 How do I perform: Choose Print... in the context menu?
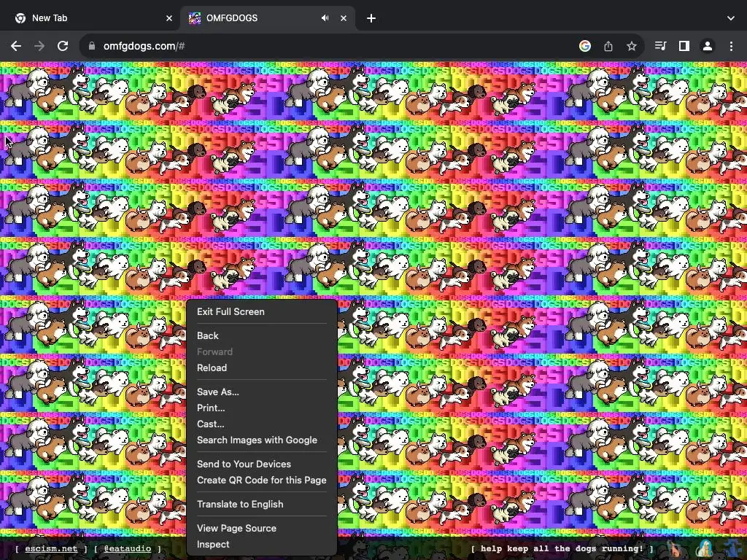pyautogui.click(x=262, y=408)
